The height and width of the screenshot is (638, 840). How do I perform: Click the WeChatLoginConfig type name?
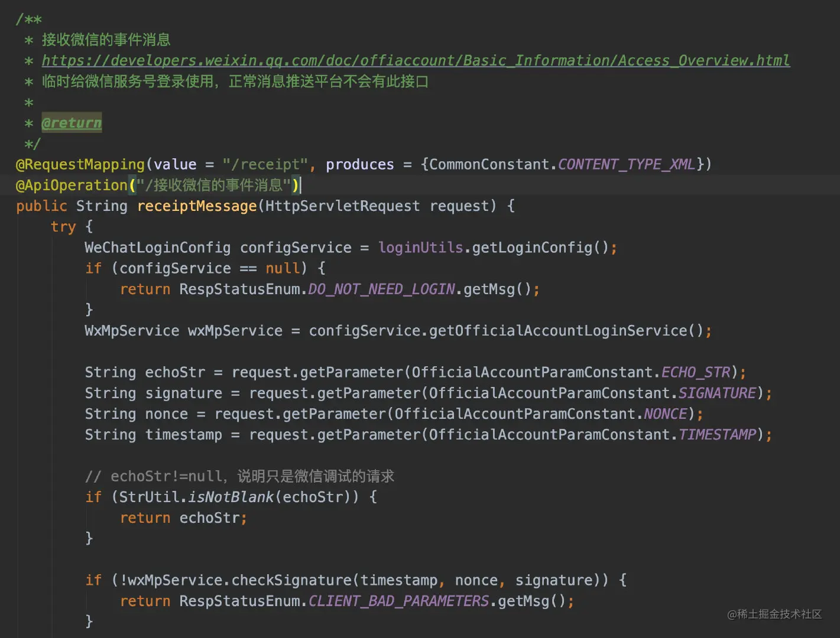tap(158, 248)
